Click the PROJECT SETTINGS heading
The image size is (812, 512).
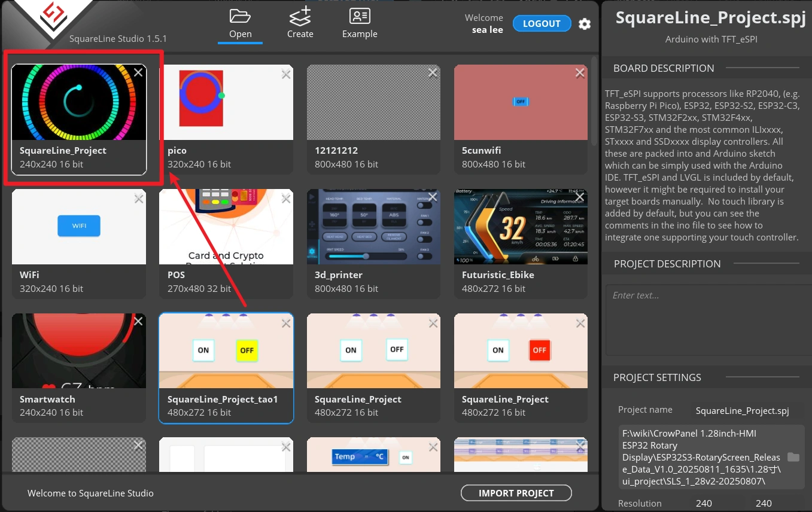click(657, 377)
